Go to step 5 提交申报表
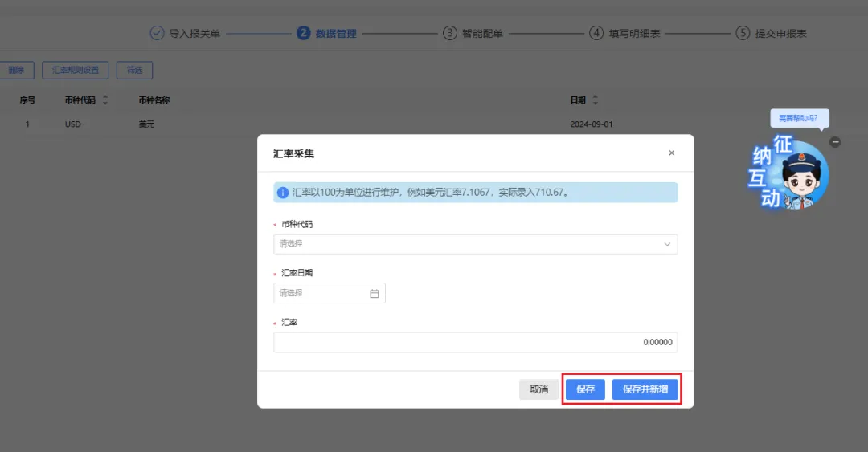Image resolution: width=868 pixels, height=452 pixels. pyautogui.click(x=771, y=33)
